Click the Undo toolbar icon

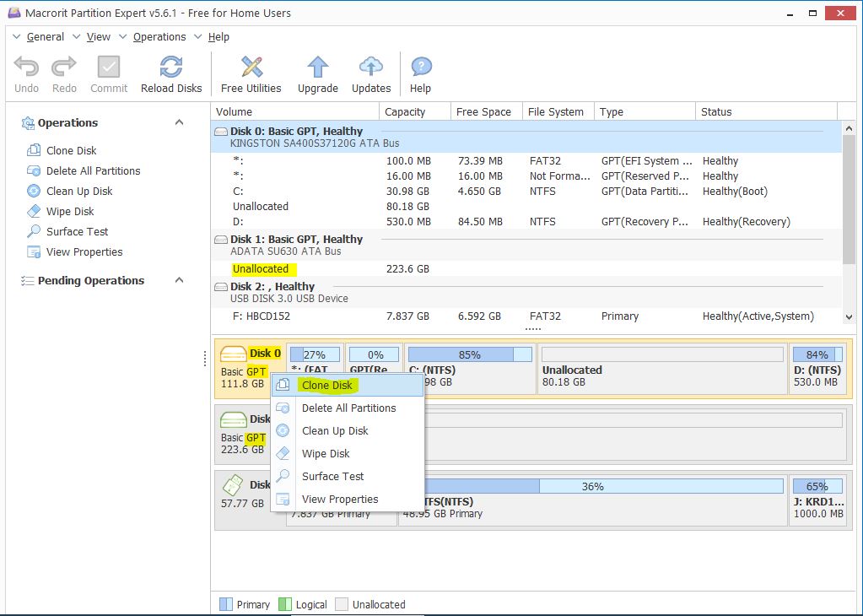pos(26,68)
